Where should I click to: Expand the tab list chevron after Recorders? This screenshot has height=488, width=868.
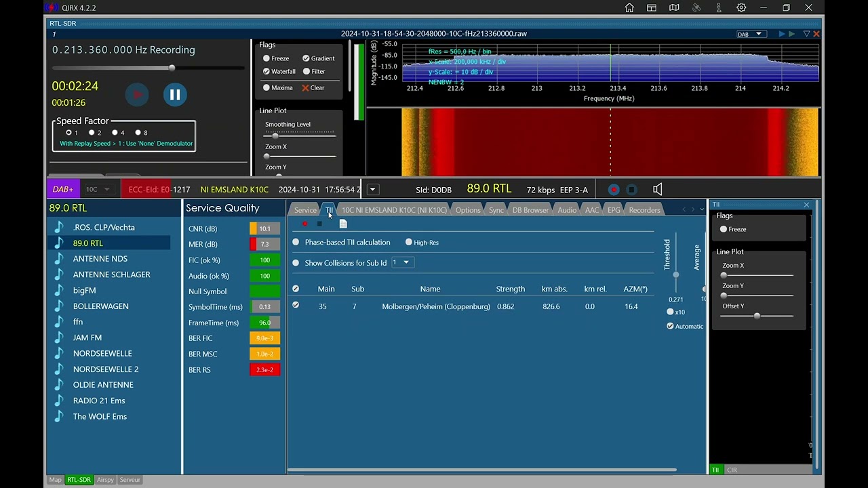point(702,209)
